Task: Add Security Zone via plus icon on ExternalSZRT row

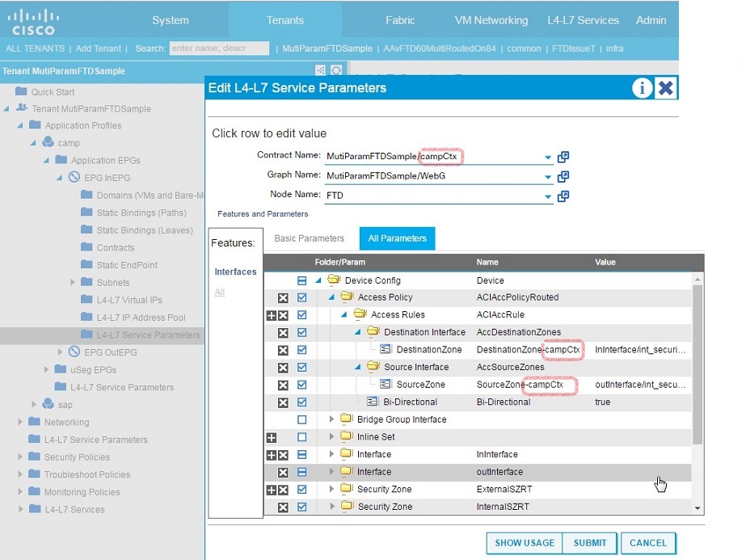Action: point(272,490)
